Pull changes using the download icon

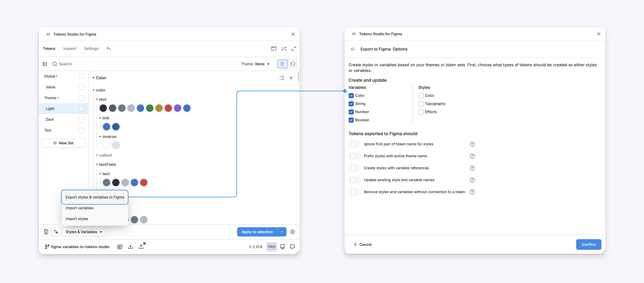130,246
